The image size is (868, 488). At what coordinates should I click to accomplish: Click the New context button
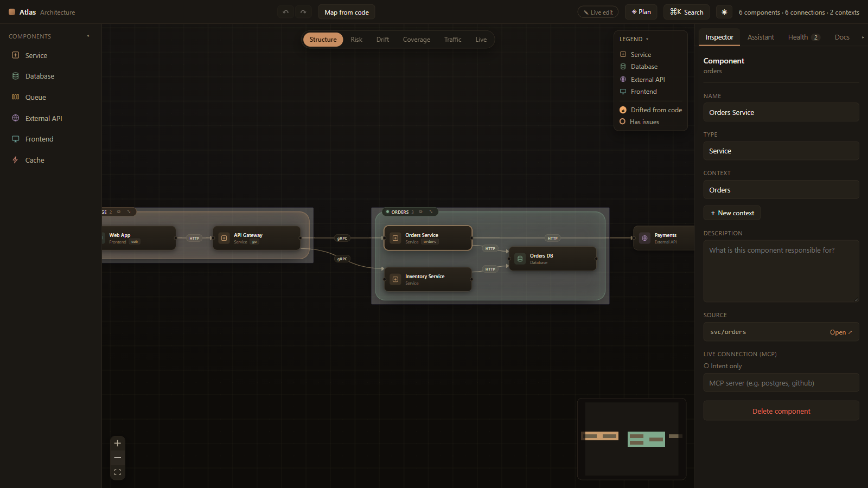[732, 213]
